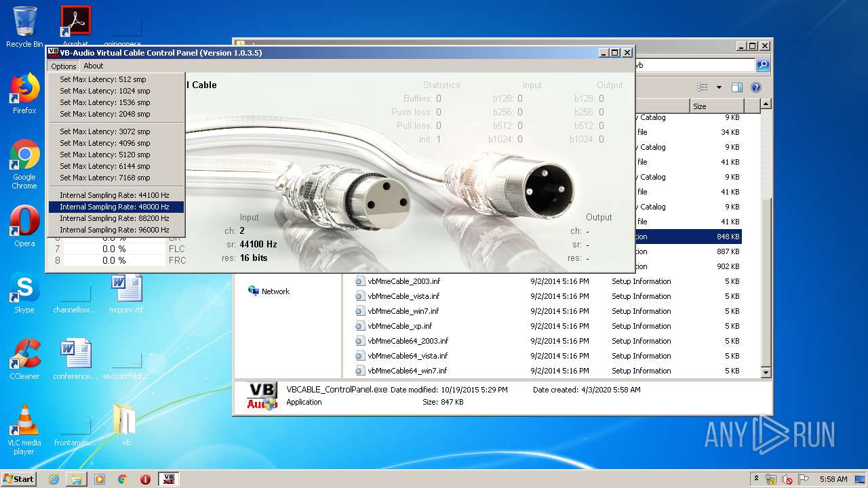This screenshot has width=868, height=488.
Task: Open Recycle Bin desktop icon
Action: coord(24,27)
